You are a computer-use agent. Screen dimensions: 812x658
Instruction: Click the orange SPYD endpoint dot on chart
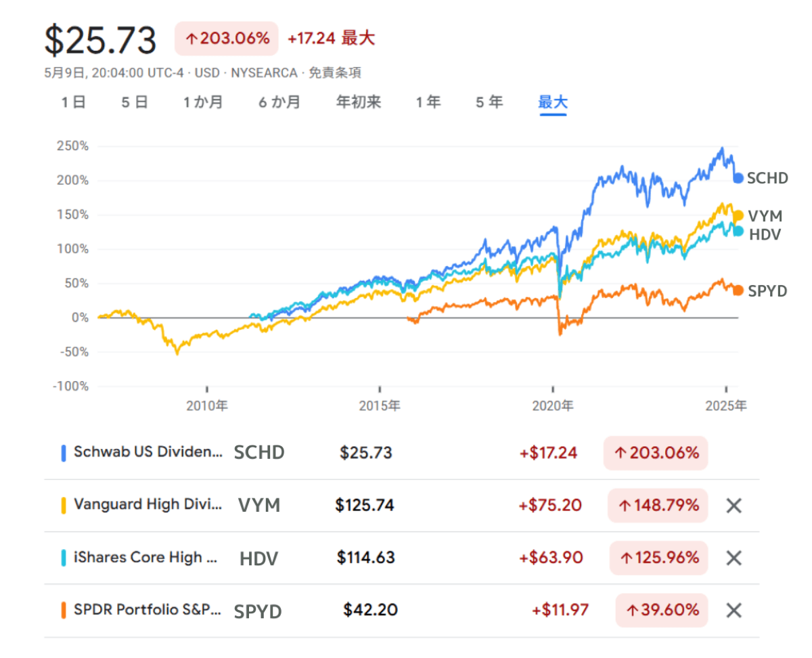click(738, 290)
